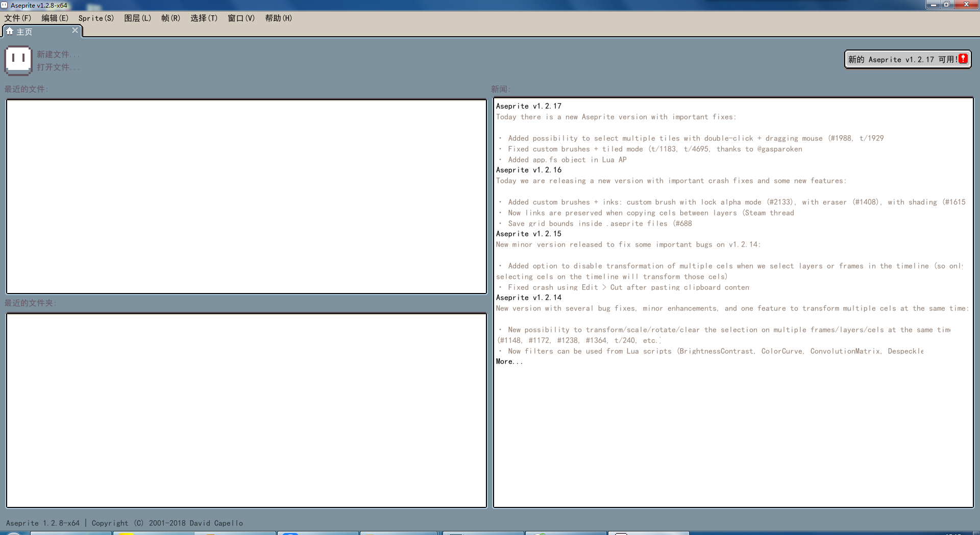980x535 pixels.
Task: Click the Aseprite window title bar icon
Action: (x=5, y=5)
